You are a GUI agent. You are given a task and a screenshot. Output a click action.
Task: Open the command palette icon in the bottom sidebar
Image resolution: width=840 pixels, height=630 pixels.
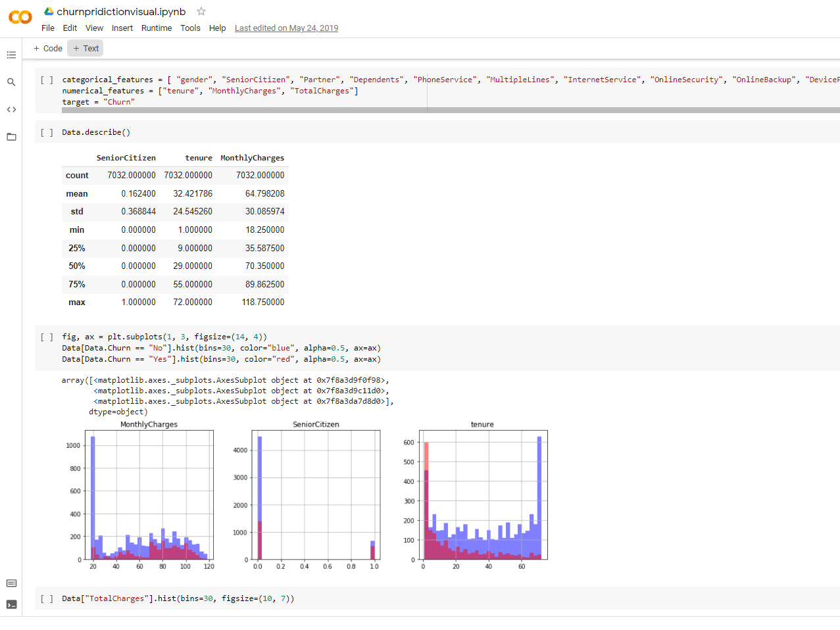click(x=11, y=583)
